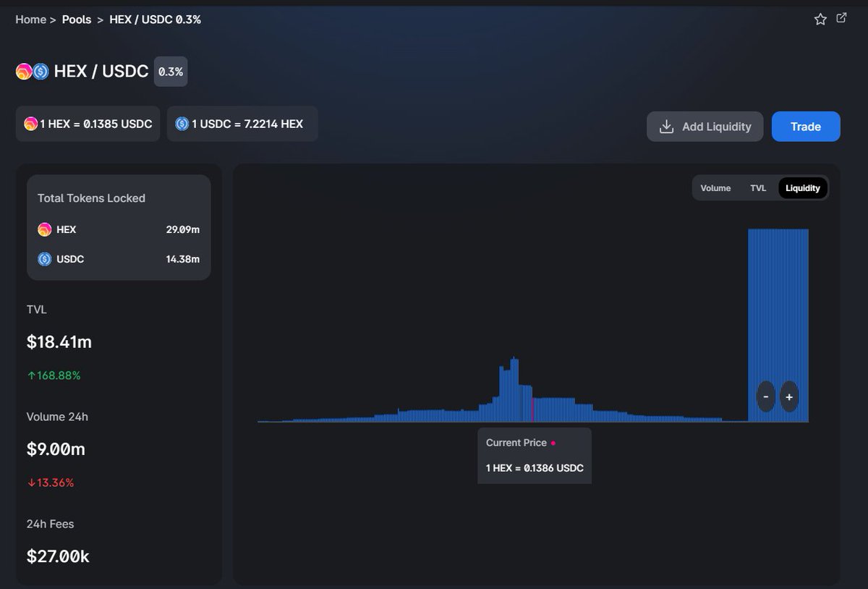This screenshot has height=589, width=868.
Task: Zoom in the liquidity chart with plus button
Action: point(789,397)
